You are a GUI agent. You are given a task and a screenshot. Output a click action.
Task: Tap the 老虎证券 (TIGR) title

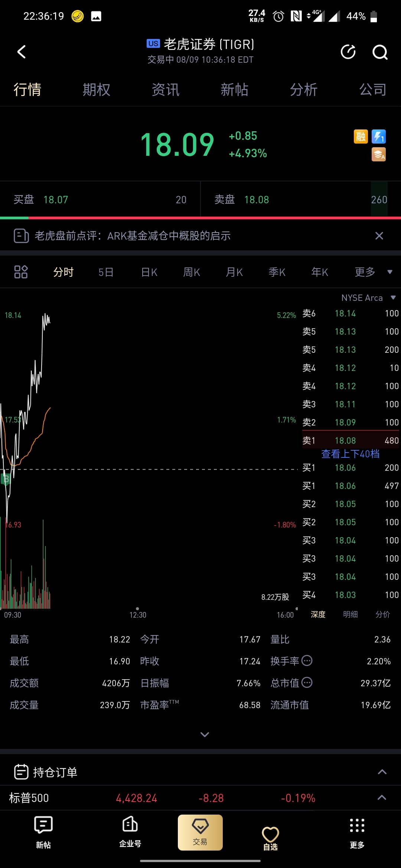pos(209,44)
